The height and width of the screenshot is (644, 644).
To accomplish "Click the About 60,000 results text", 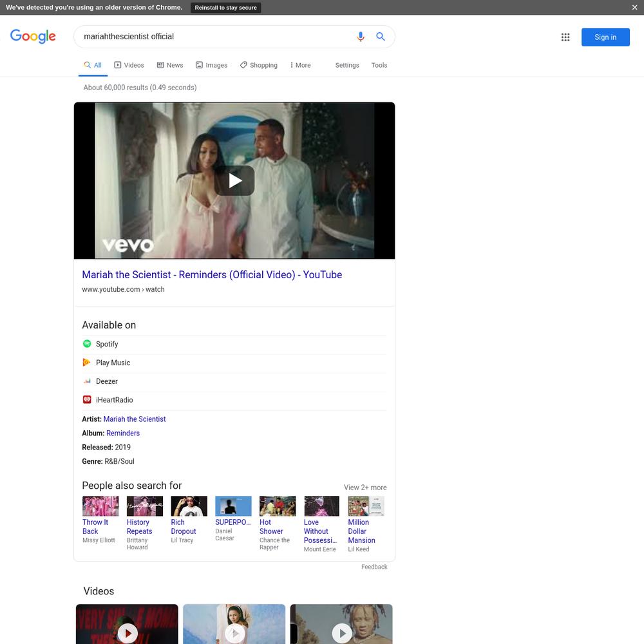I will (x=140, y=88).
